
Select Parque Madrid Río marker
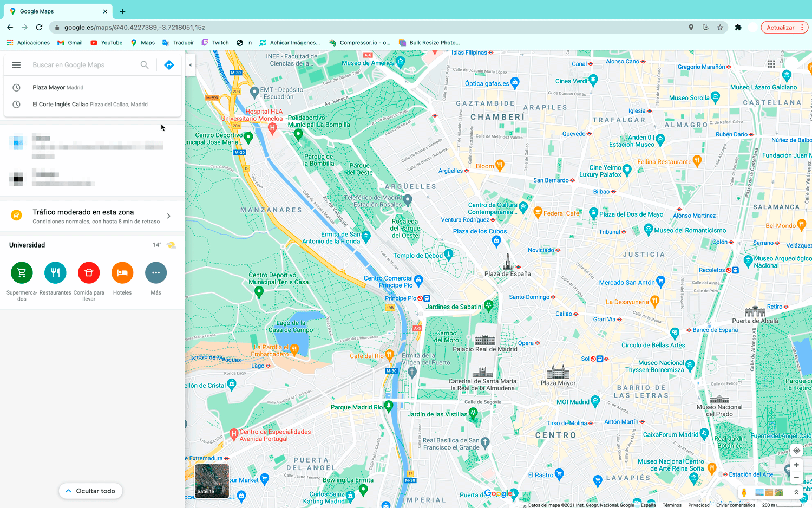pyautogui.click(x=388, y=407)
